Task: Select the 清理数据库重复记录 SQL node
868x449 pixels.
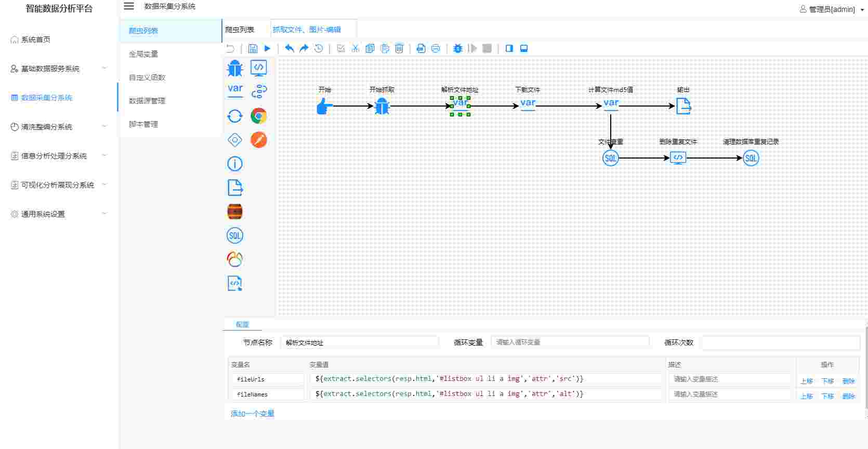Action: [x=751, y=158]
